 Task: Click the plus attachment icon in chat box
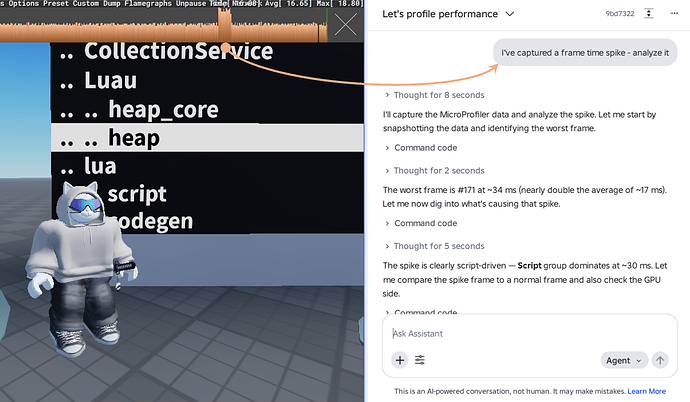click(x=400, y=360)
